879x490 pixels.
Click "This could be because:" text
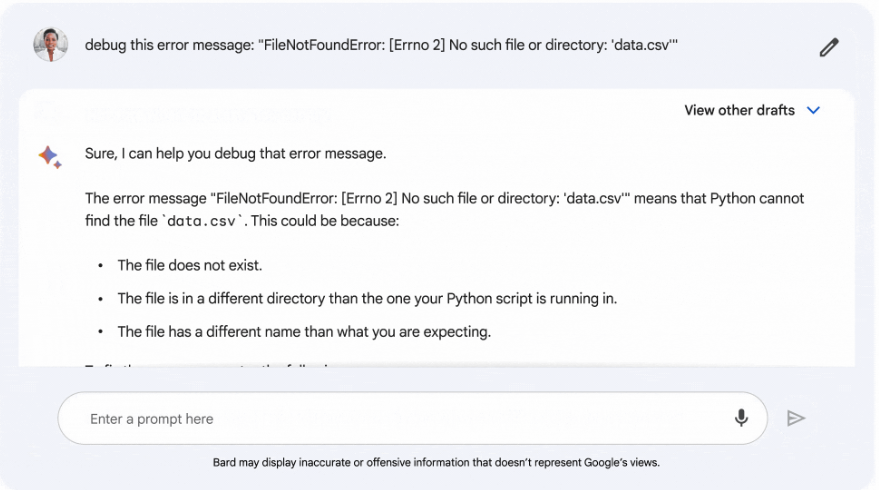(326, 220)
